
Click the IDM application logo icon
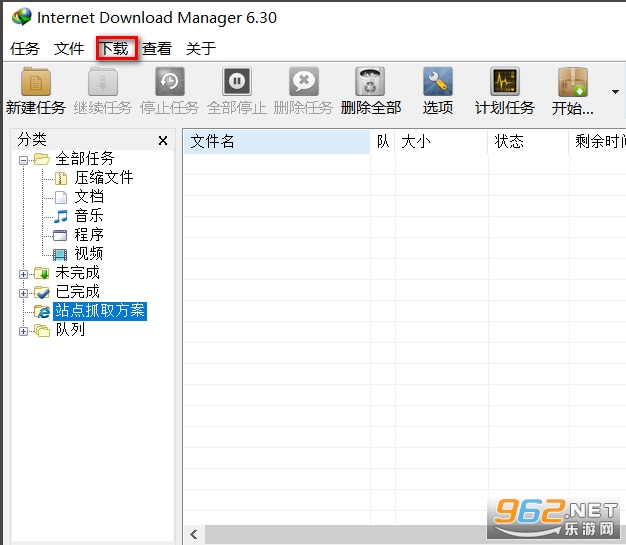click(x=22, y=17)
